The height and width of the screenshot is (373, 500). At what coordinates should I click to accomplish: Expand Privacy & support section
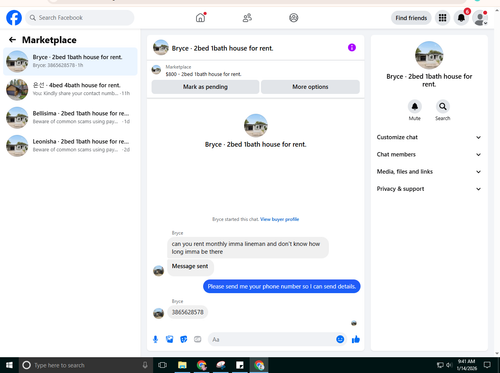click(429, 189)
